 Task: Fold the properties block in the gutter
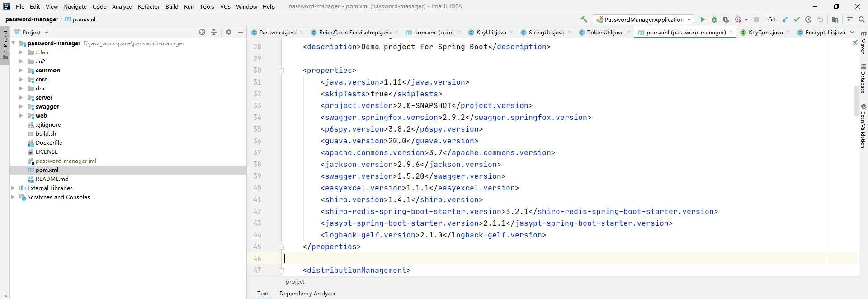281,71
